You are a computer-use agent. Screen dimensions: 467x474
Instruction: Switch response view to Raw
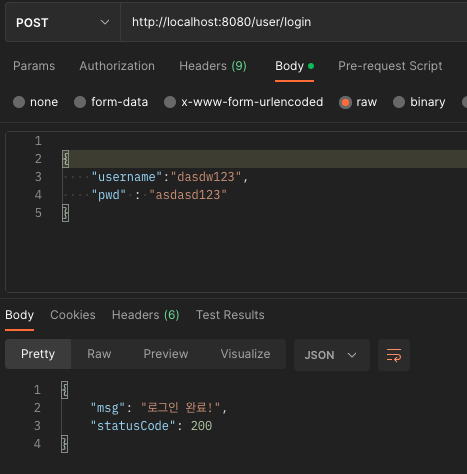point(99,354)
